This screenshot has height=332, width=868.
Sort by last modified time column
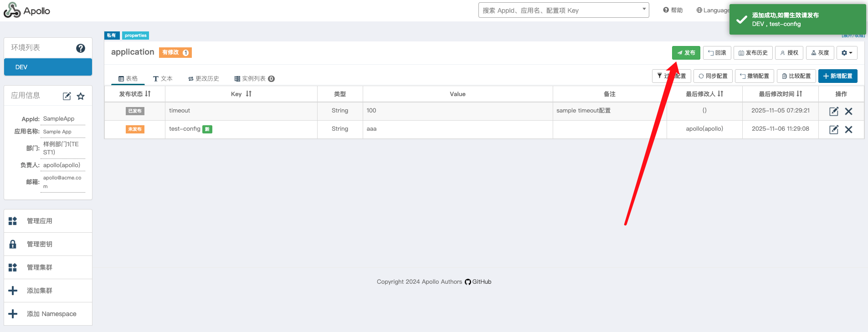799,94
